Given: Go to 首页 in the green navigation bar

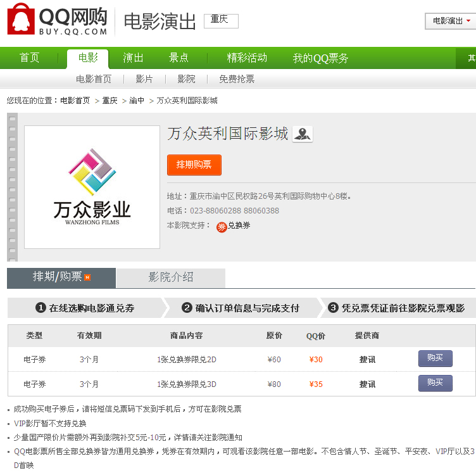Looking at the screenshot, I should coord(30,58).
